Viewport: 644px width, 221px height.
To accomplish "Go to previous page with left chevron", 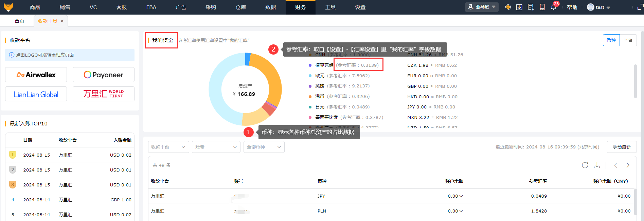I will coord(615,165).
